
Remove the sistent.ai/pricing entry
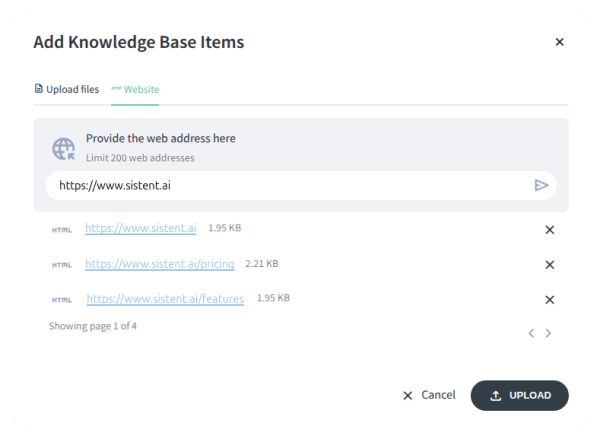pyautogui.click(x=549, y=264)
